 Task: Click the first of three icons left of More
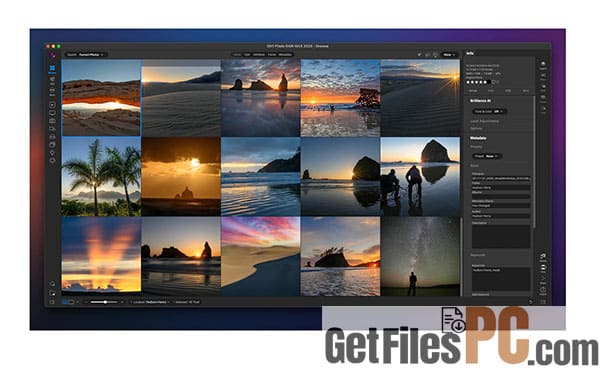[x=420, y=55]
